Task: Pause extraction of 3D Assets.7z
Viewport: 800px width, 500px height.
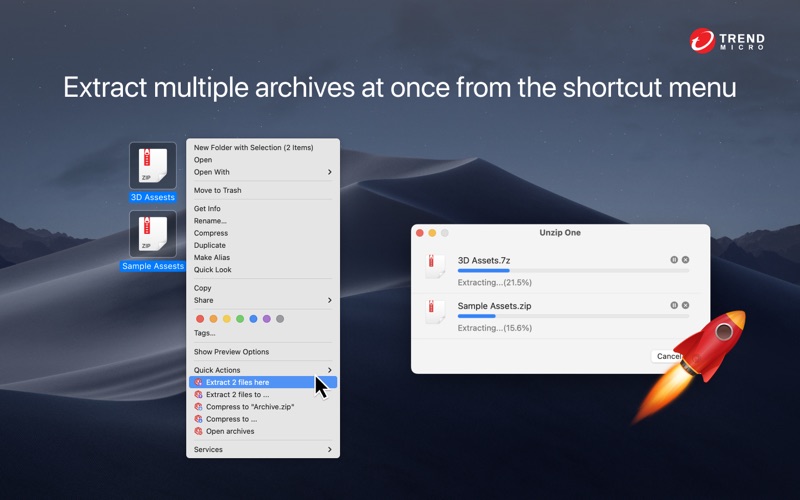Action: [674, 260]
